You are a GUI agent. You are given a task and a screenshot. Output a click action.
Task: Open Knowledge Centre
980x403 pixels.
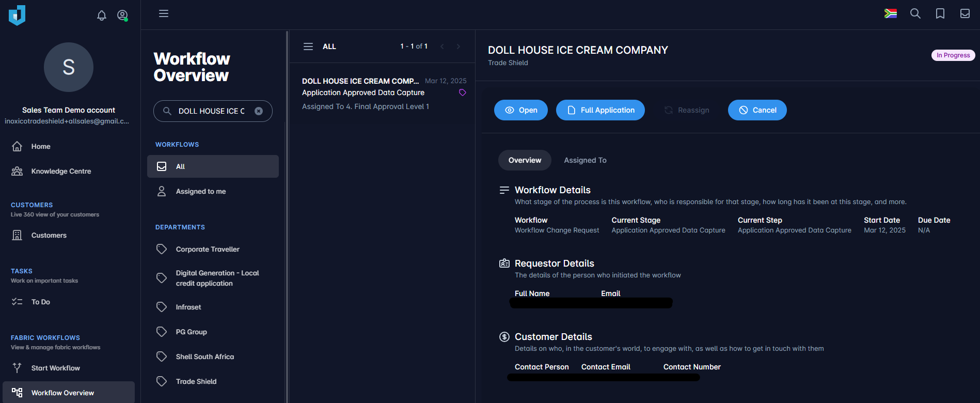point(69,171)
